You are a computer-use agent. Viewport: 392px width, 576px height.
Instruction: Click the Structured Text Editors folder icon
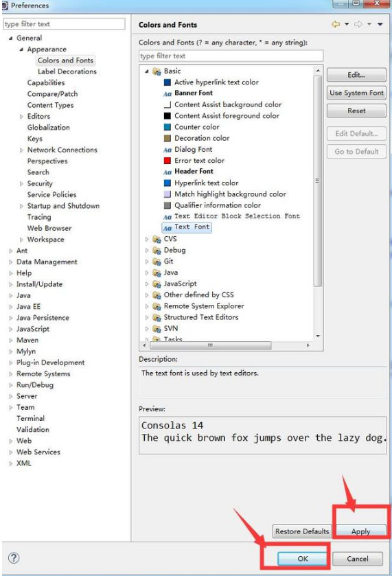tap(157, 317)
